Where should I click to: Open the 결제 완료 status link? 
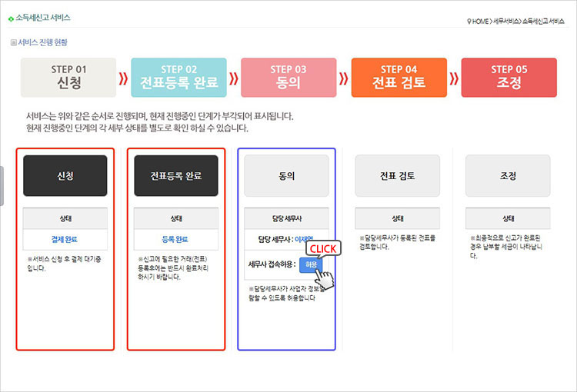tap(65, 239)
